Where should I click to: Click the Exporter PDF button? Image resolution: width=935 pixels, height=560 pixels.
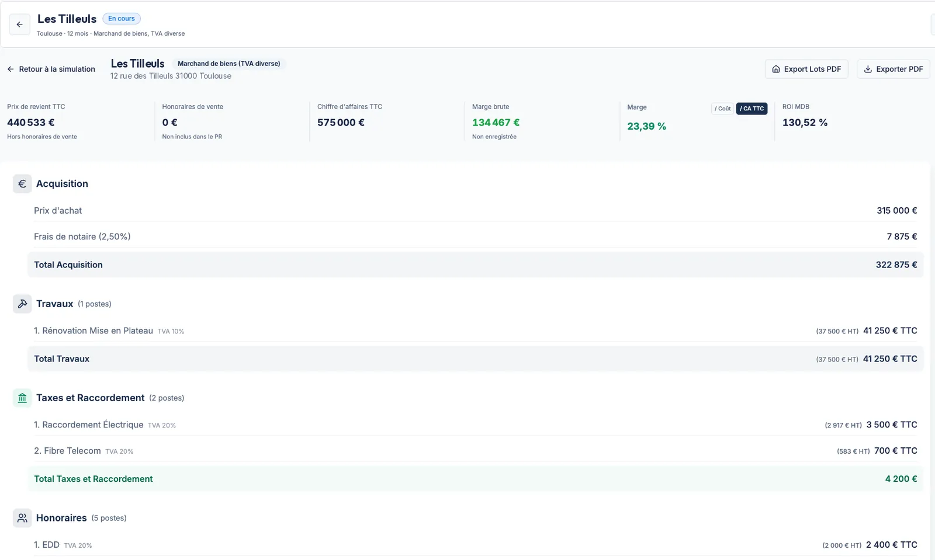coord(893,69)
